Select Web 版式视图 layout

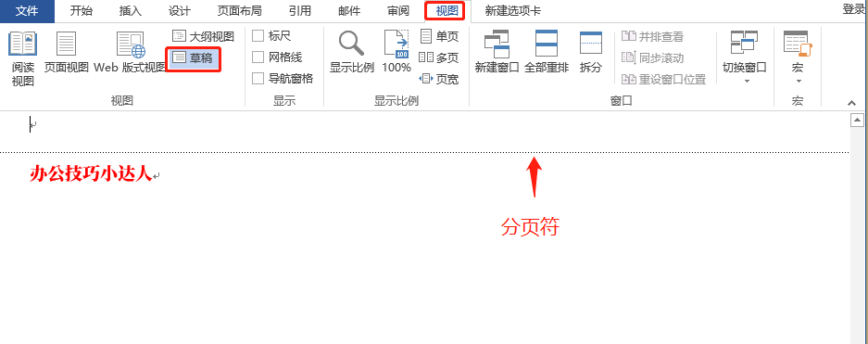(130, 53)
